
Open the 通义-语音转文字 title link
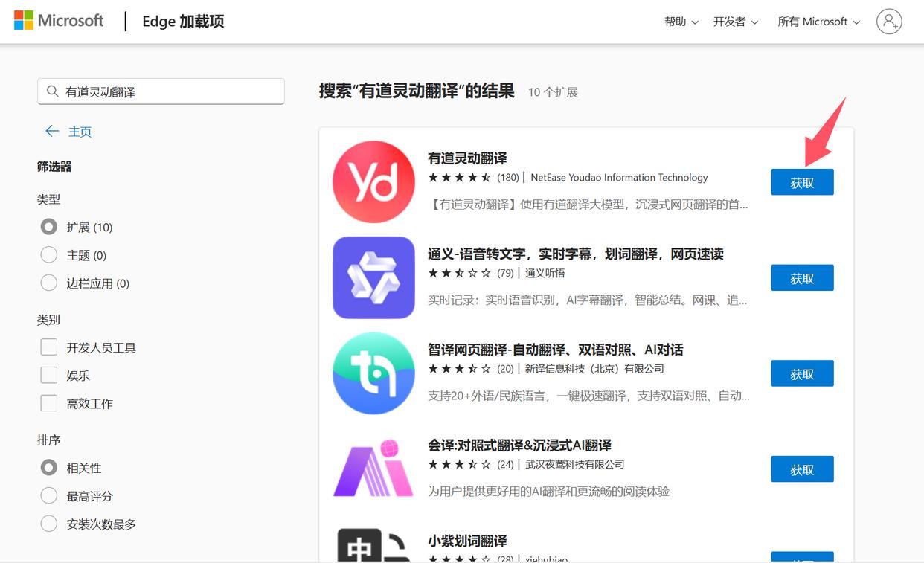(576, 254)
